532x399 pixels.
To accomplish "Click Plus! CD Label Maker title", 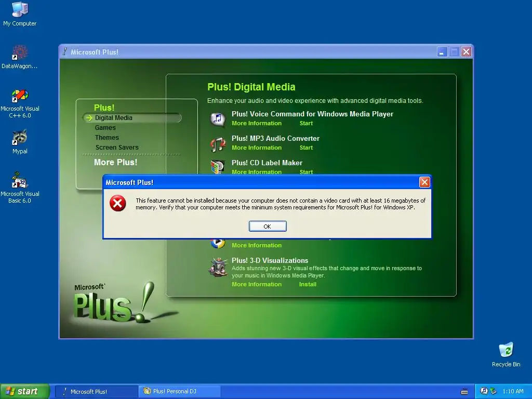I will point(267,163).
